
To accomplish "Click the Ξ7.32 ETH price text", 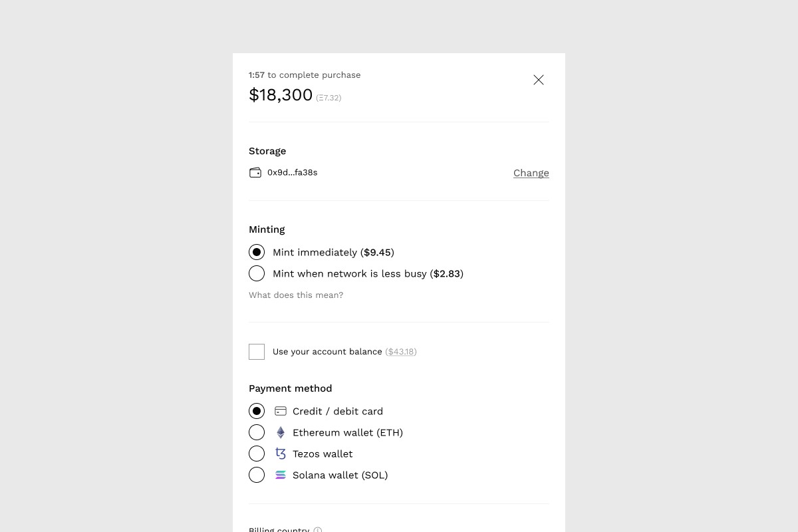I will click(x=329, y=98).
